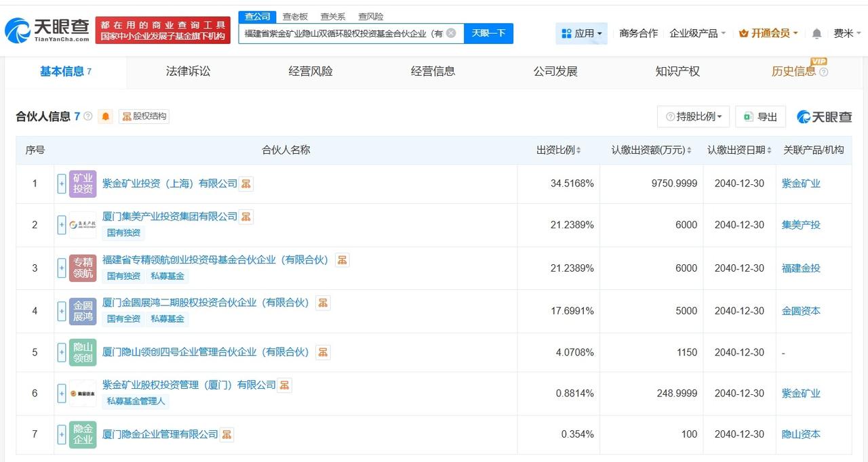Open the equity icon next to 厦门隐金企业管理有限公司
This screenshot has height=462, width=868.
tap(226, 434)
